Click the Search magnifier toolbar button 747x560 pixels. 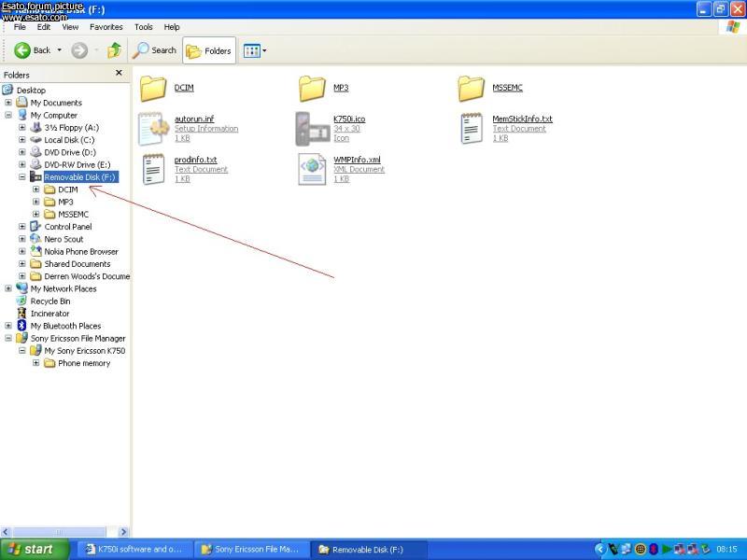click(155, 50)
